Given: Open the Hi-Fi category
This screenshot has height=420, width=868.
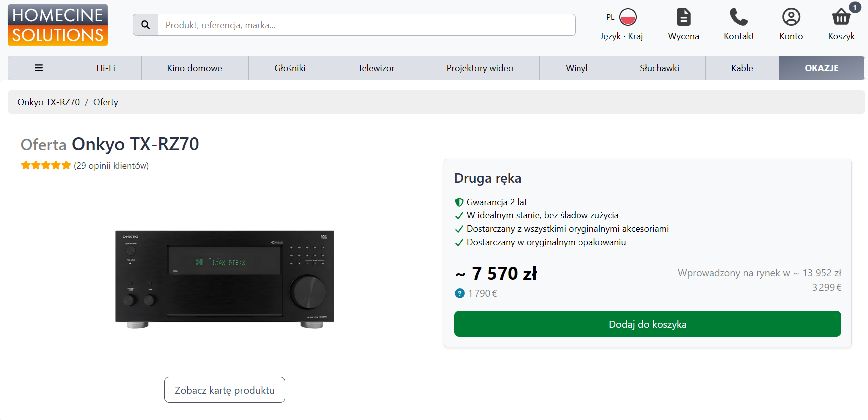Looking at the screenshot, I should click(106, 68).
